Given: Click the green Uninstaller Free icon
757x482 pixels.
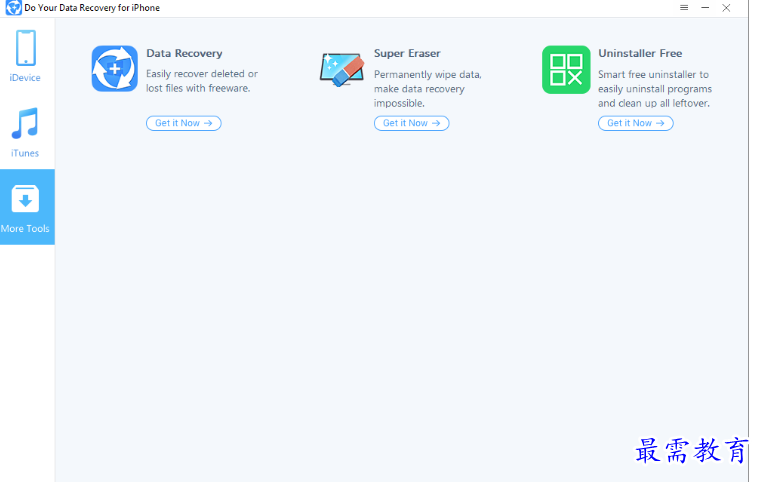Looking at the screenshot, I should click(566, 70).
